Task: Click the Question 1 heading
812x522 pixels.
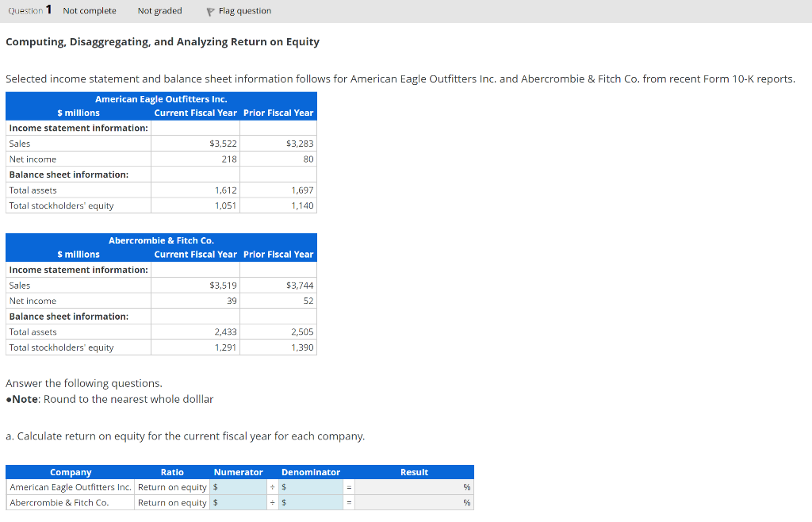Action: pos(29,10)
